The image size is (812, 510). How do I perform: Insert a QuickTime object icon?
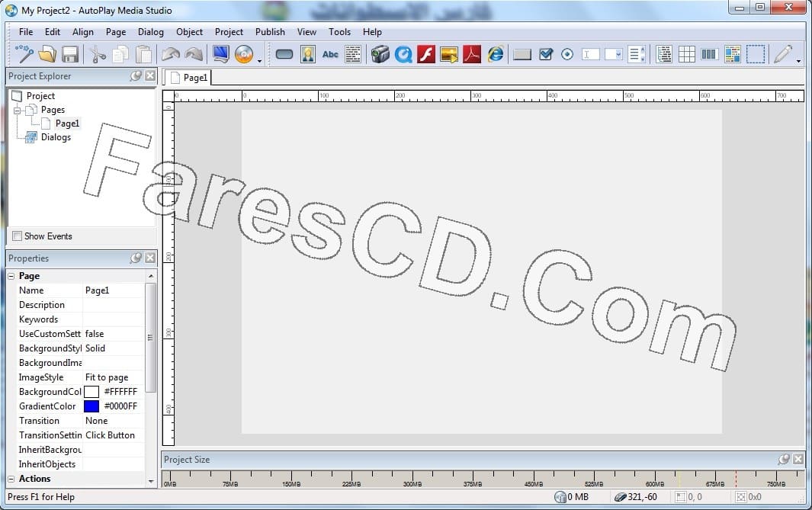coord(403,54)
